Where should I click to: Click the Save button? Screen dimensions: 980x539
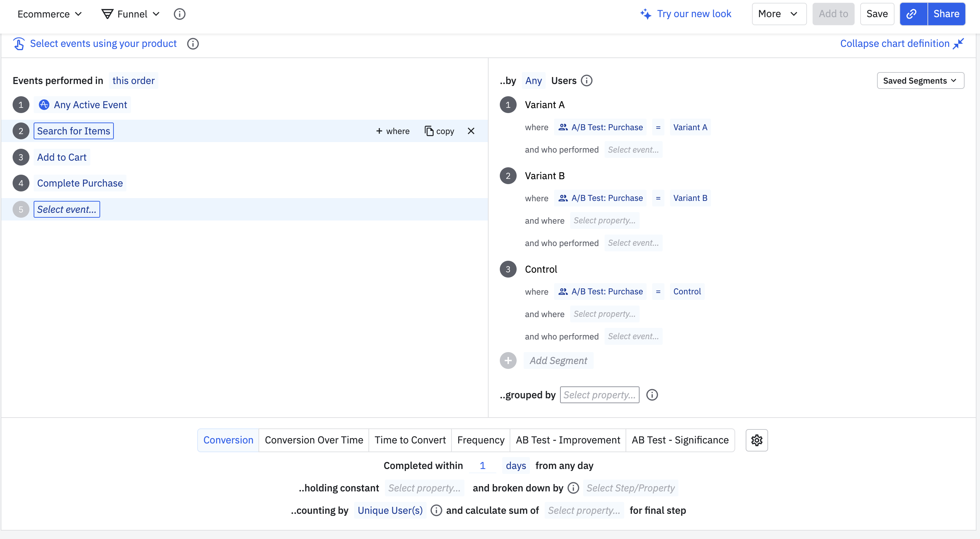pos(877,14)
